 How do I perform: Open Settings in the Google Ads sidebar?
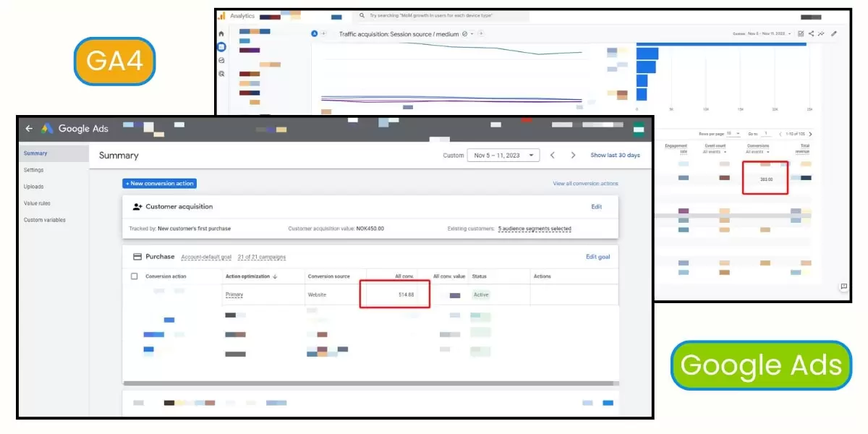click(x=33, y=170)
